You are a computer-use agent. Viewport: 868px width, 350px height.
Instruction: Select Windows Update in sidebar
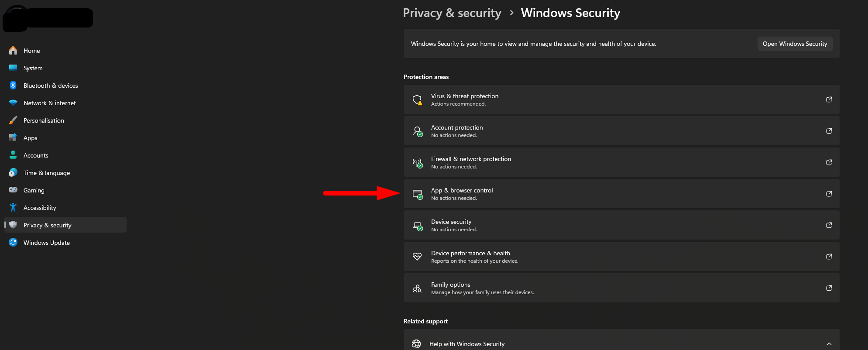click(x=65, y=243)
